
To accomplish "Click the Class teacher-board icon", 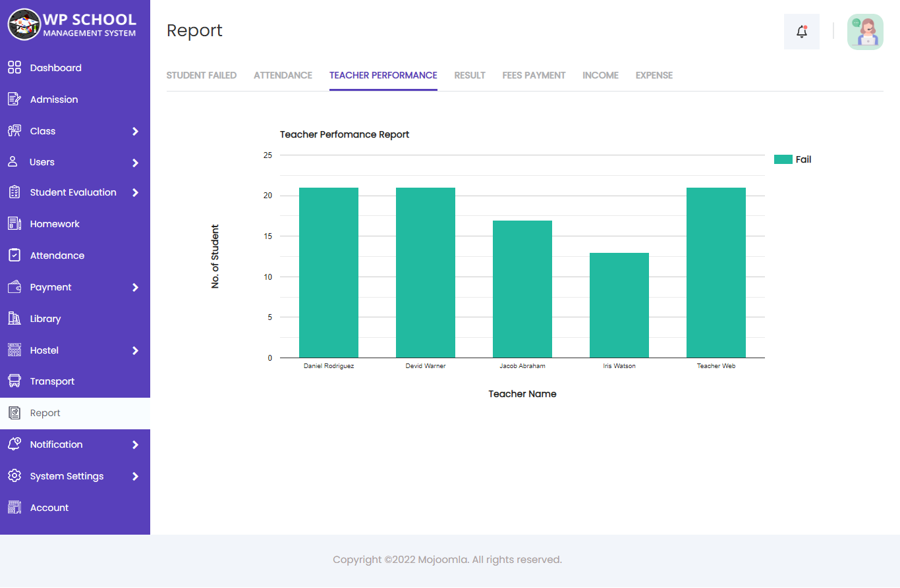I will point(14,131).
